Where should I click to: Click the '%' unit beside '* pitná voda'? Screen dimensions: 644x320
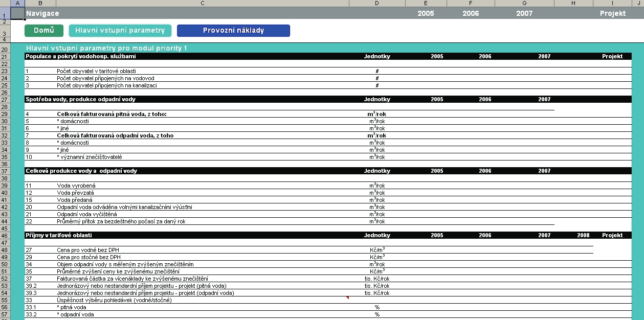click(377, 307)
